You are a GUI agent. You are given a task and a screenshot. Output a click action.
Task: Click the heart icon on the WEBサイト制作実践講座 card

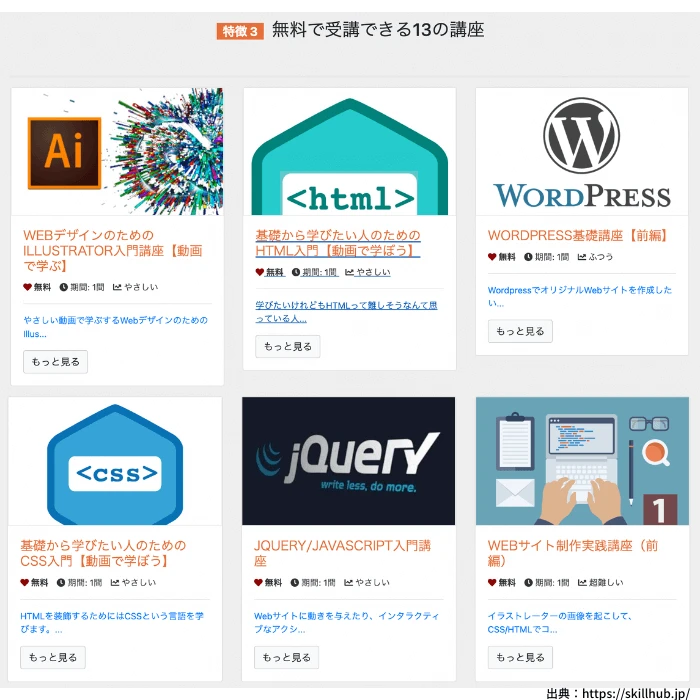[x=492, y=583]
